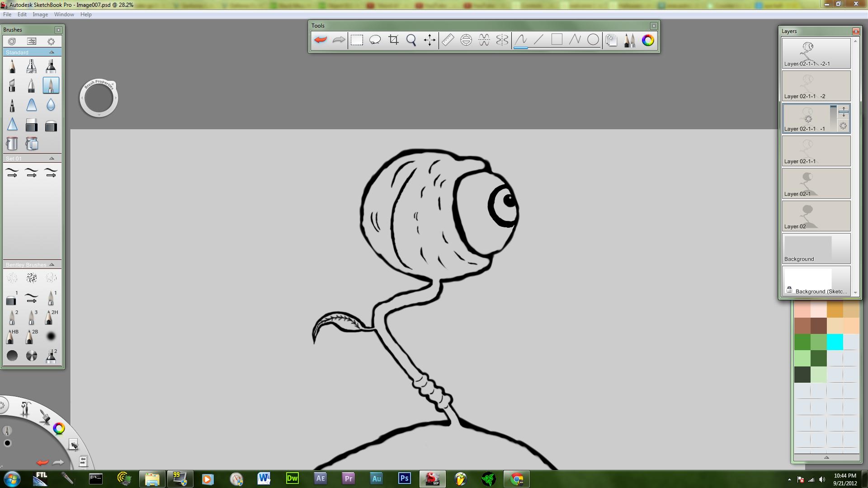Select the Airbrush in Standard set

(32, 66)
